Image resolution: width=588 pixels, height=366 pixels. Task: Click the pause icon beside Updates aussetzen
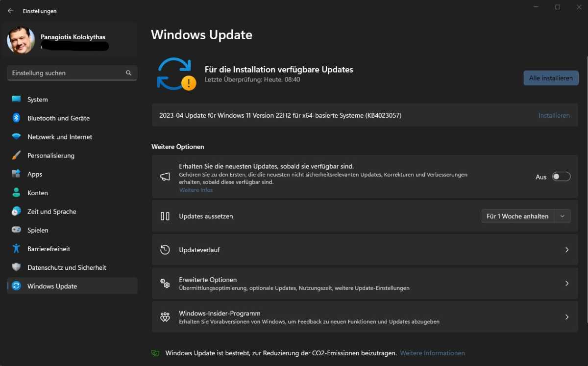click(x=165, y=216)
